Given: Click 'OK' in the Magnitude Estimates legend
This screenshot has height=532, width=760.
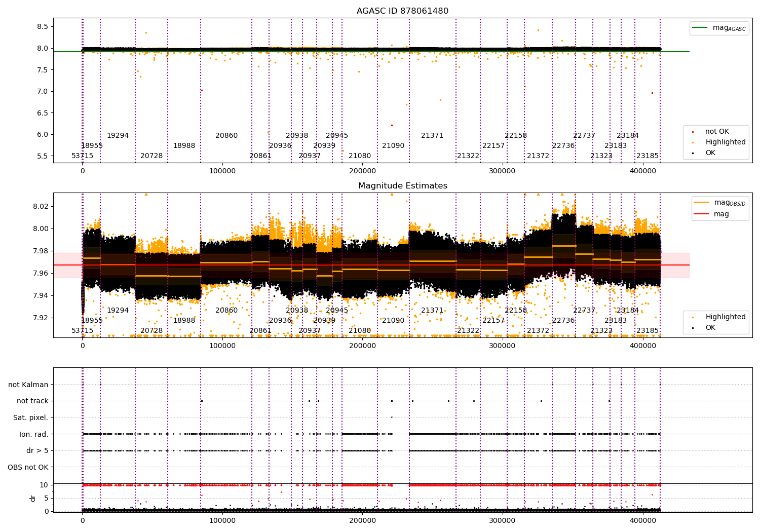Looking at the screenshot, I should click(710, 328).
